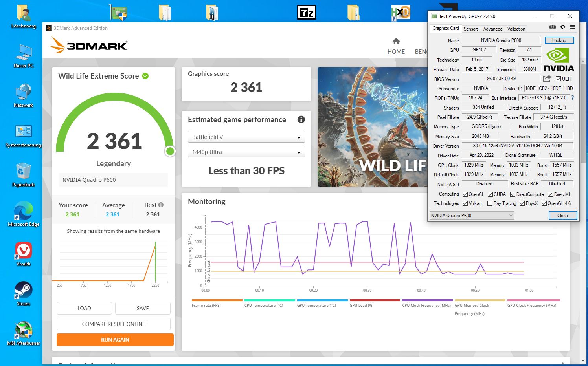The height and width of the screenshot is (366, 588).
Task: Open Dieser PC desktop icon
Action: 24,56
